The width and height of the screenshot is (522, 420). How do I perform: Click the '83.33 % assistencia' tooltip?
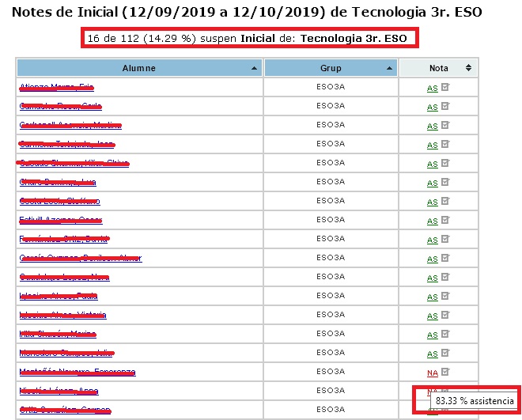click(x=475, y=401)
